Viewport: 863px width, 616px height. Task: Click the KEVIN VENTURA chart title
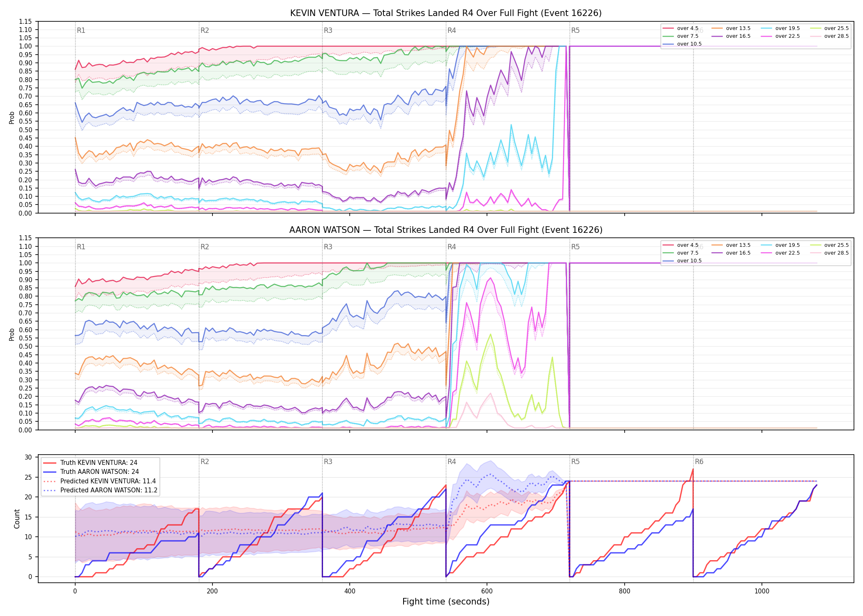click(446, 13)
